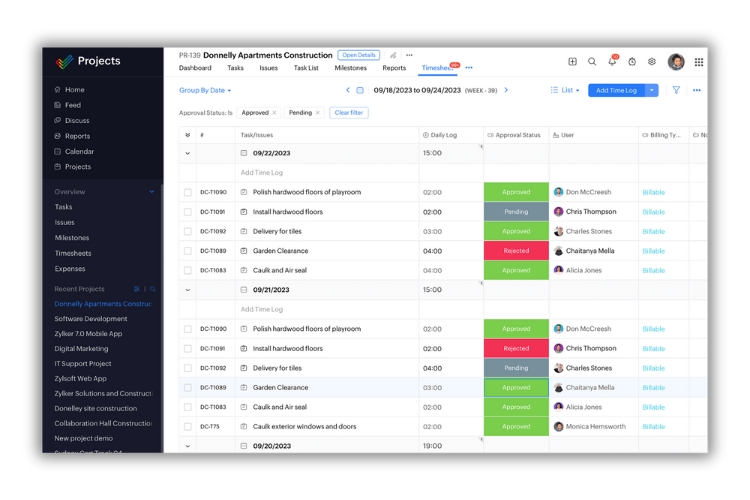Click the Add Time Log button
Image resolution: width=750 pixels, height=500 pixels.
(615, 90)
